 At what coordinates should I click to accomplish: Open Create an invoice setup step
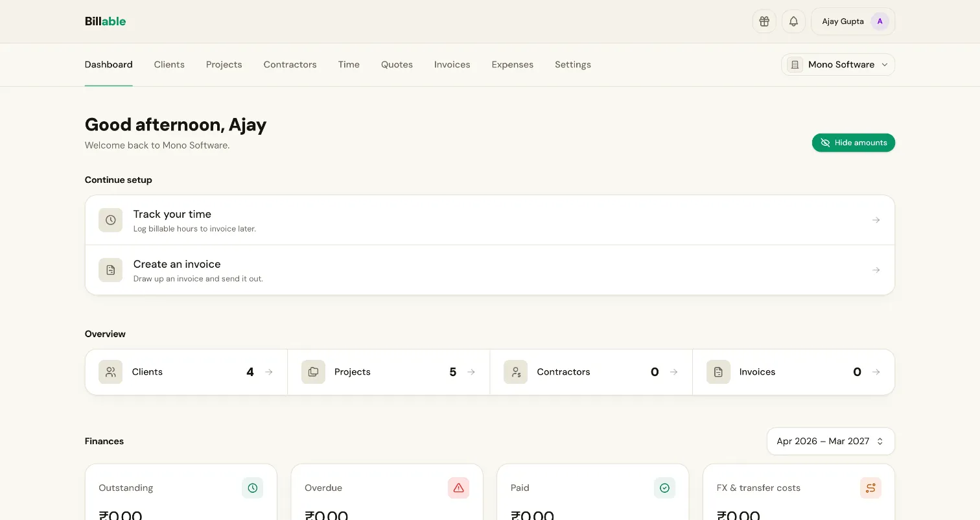point(489,270)
